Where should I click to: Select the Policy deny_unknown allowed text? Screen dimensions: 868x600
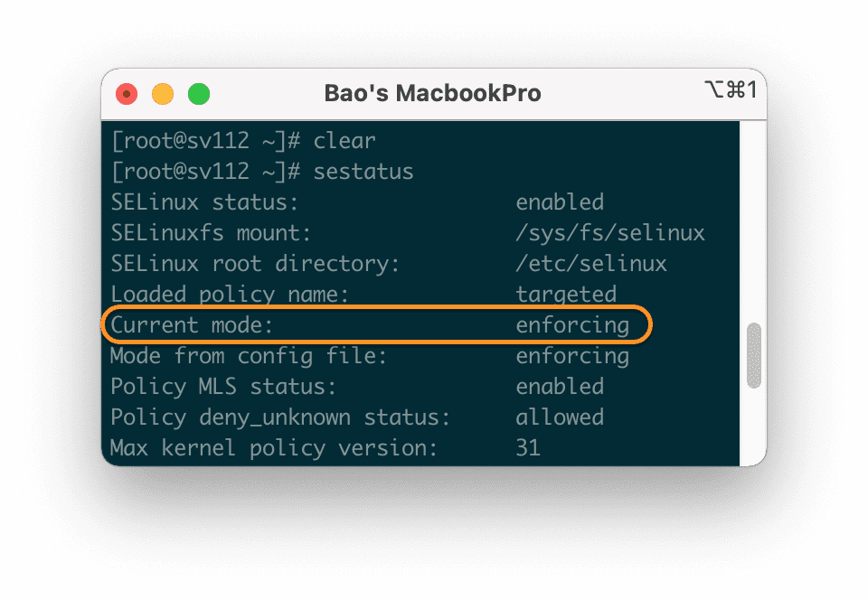pyautogui.click(x=560, y=417)
